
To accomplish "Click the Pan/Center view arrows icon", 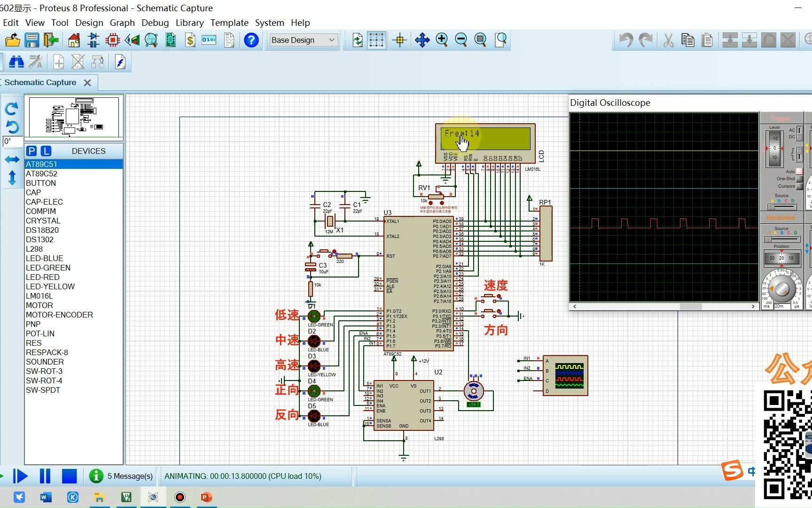I will (x=422, y=40).
